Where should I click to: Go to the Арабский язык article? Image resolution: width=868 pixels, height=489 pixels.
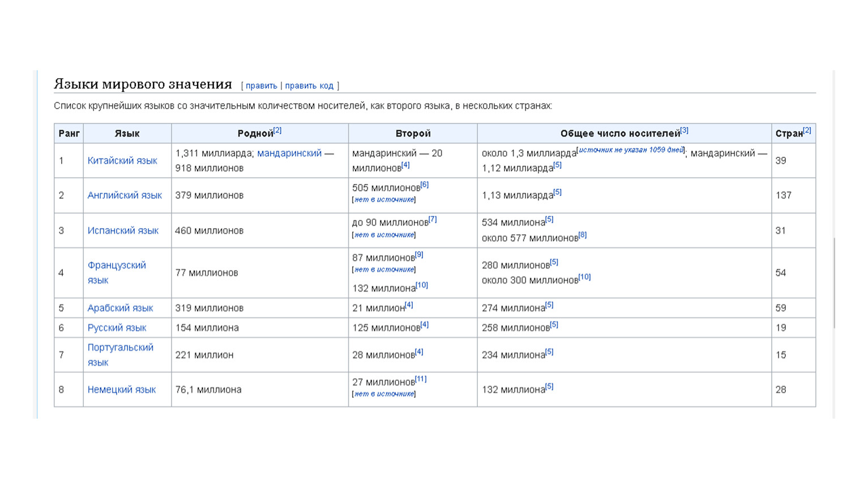tap(120, 308)
